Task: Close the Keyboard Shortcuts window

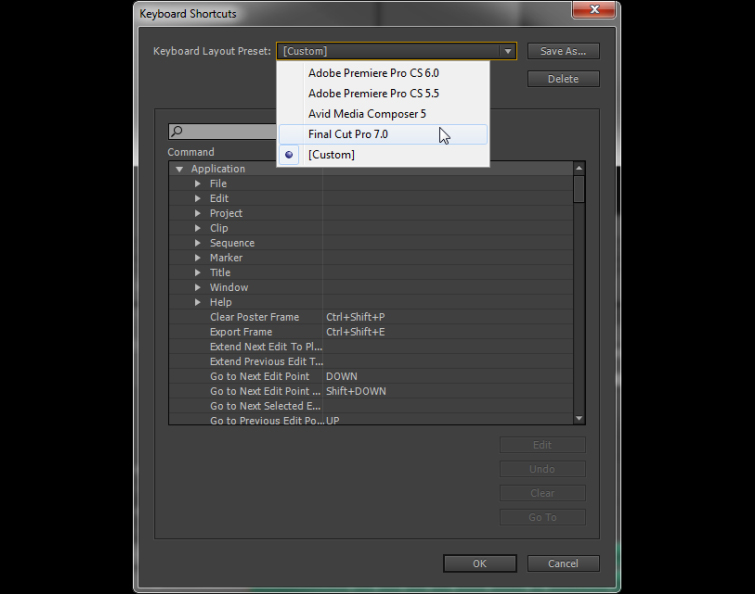Action: (x=594, y=10)
